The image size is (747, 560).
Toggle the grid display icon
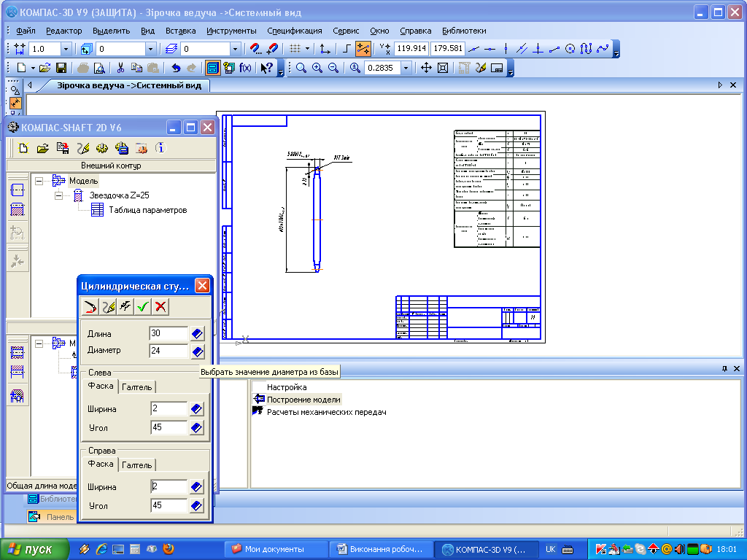[295, 49]
